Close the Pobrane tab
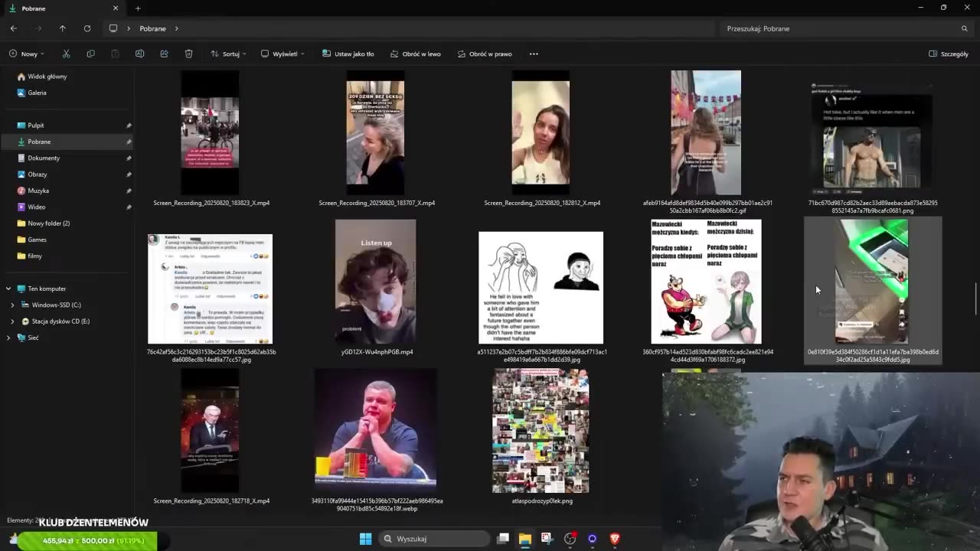Screen dimensions: 980x551 tap(116, 8)
